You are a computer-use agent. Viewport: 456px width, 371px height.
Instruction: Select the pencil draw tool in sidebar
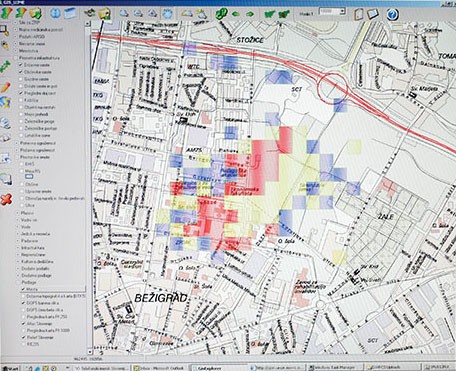[5, 87]
